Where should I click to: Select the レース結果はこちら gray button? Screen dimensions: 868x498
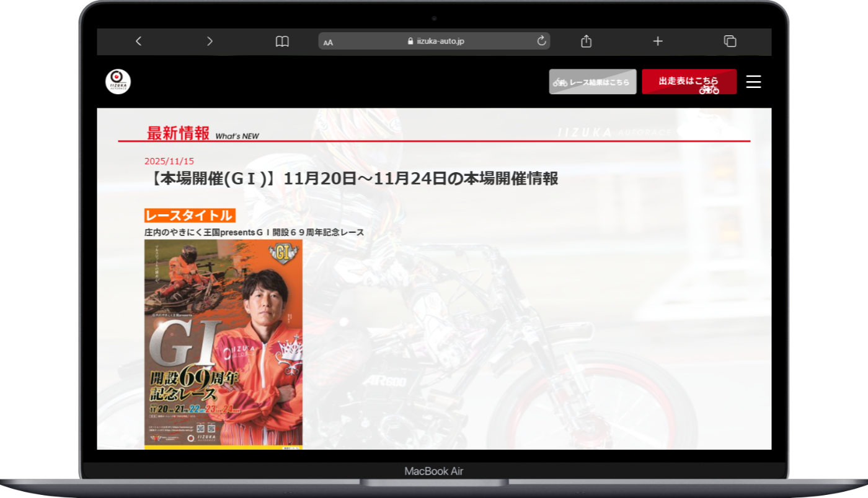(x=593, y=81)
